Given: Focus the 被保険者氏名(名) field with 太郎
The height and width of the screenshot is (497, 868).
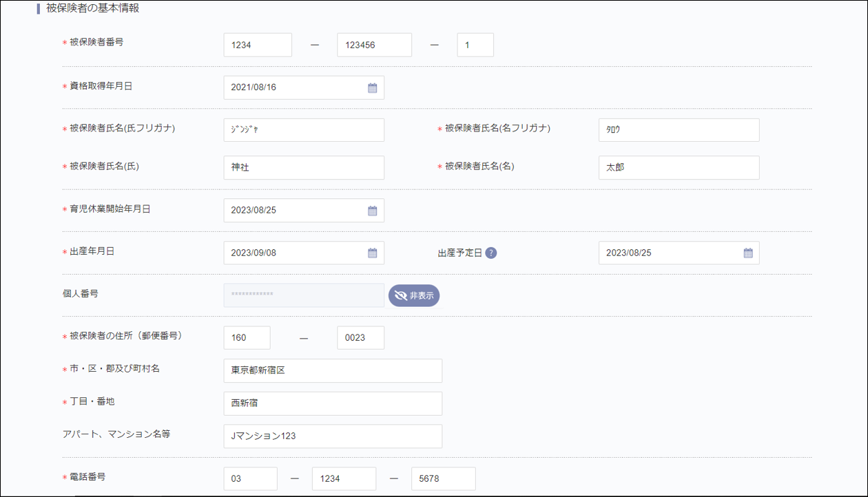Looking at the screenshot, I should pos(679,167).
